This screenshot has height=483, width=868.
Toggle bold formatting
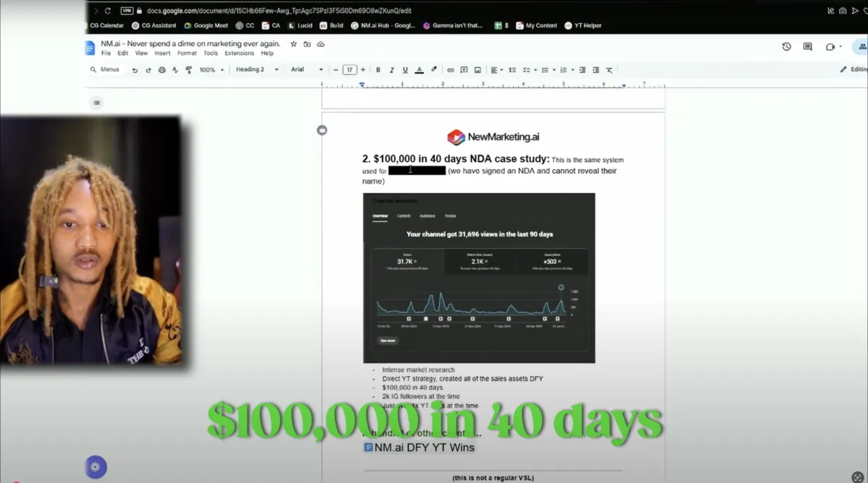378,70
